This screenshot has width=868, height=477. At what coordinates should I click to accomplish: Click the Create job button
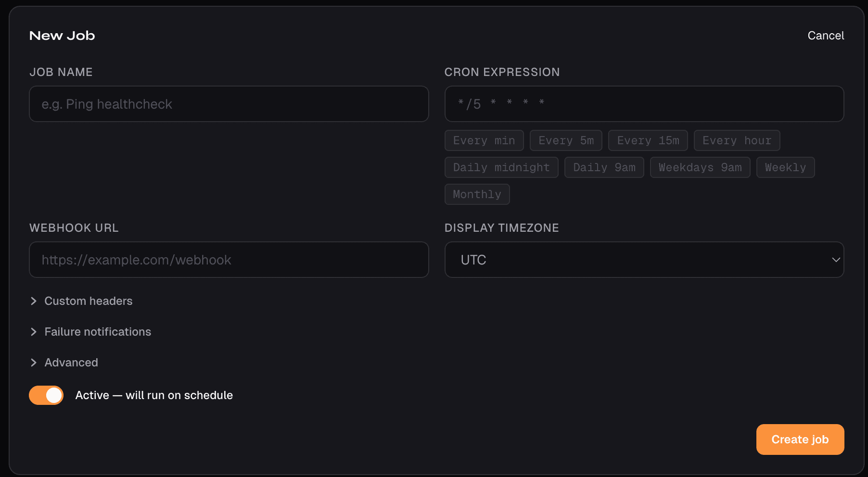pos(800,439)
